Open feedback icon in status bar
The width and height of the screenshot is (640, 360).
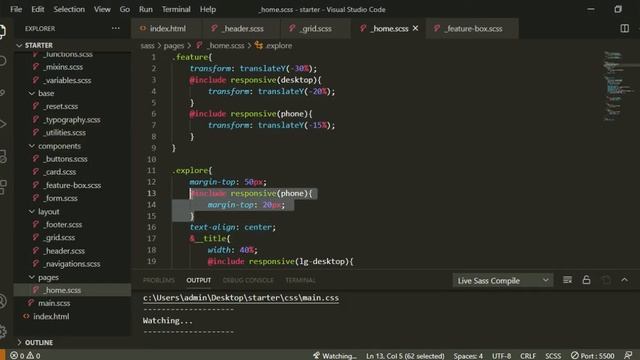pyautogui.click(x=628, y=356)
